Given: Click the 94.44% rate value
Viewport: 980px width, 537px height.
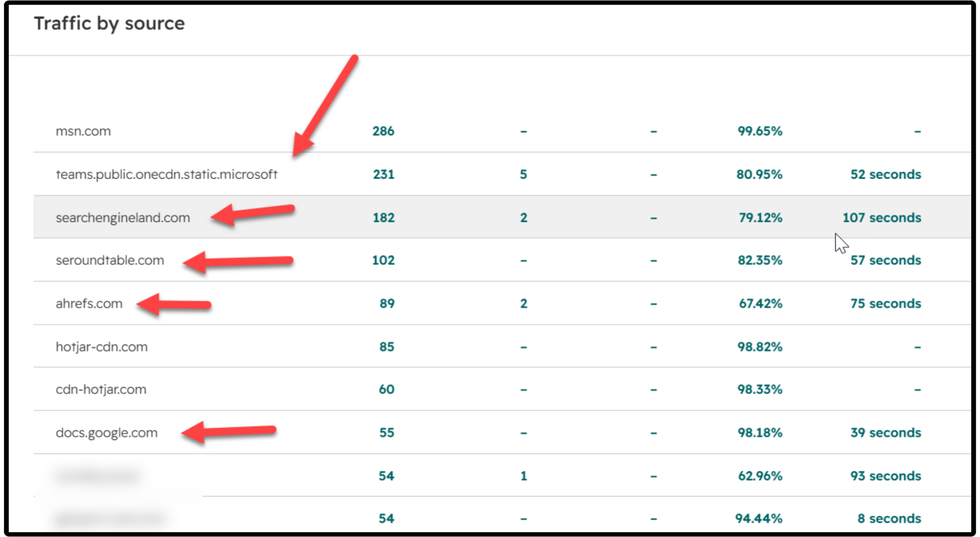Looking at the screenshot, I should click(x=759, y=519).
